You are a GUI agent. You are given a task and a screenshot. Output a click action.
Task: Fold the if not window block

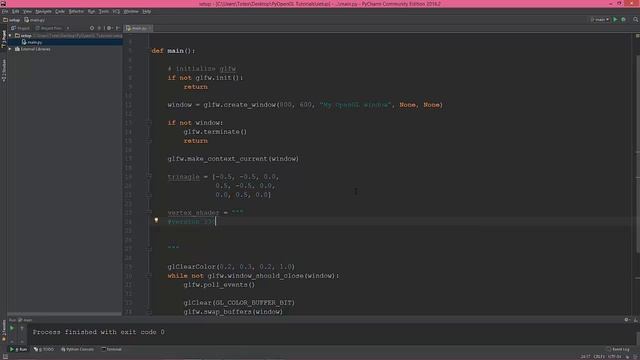point(149,122)
